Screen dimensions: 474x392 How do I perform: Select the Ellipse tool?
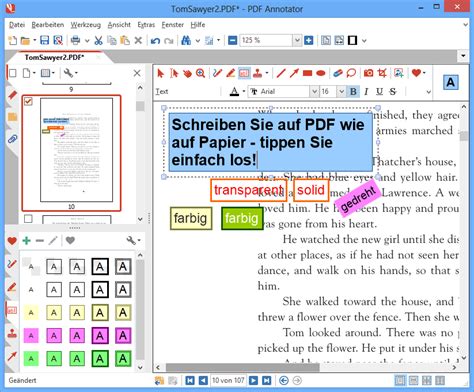[x=321, y=73]
